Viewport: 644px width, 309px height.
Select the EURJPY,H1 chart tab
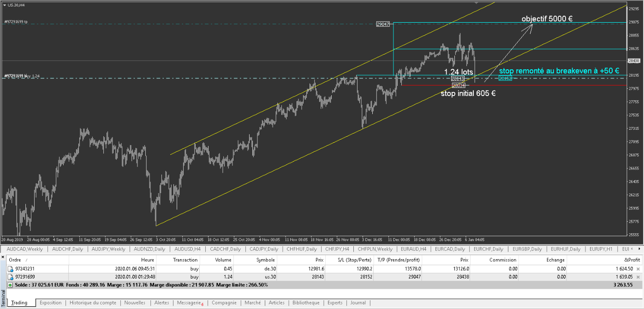[x=601, y=249]
